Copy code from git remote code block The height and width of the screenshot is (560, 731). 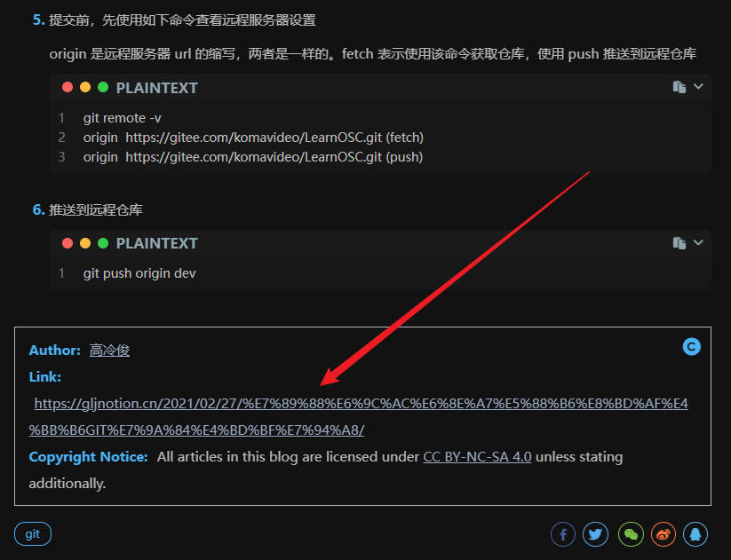(679, 87)
